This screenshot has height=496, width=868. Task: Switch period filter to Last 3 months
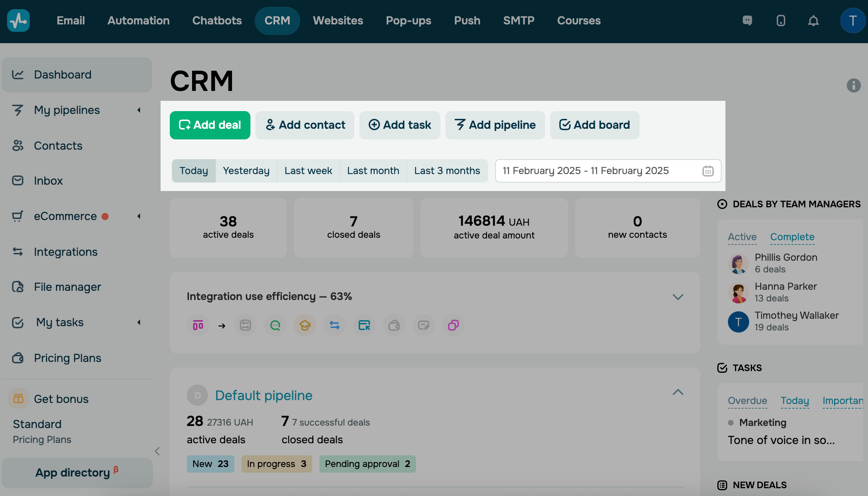coord(447,171)
